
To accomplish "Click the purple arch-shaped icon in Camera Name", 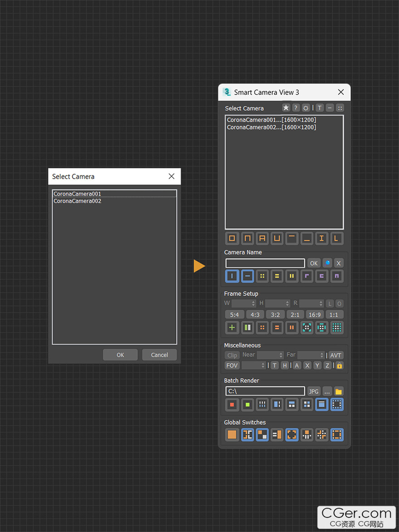I will 336,276.
